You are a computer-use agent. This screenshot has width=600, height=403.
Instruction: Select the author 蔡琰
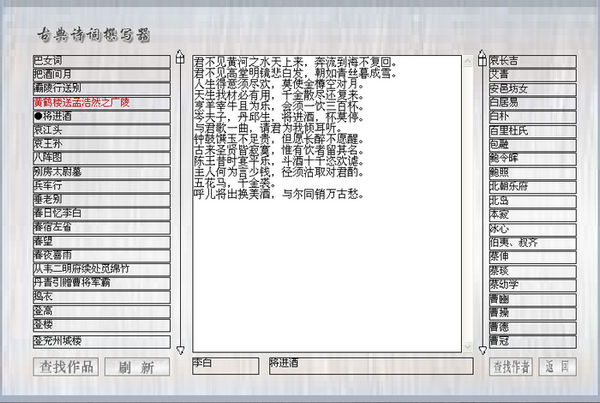coord(533,271)
